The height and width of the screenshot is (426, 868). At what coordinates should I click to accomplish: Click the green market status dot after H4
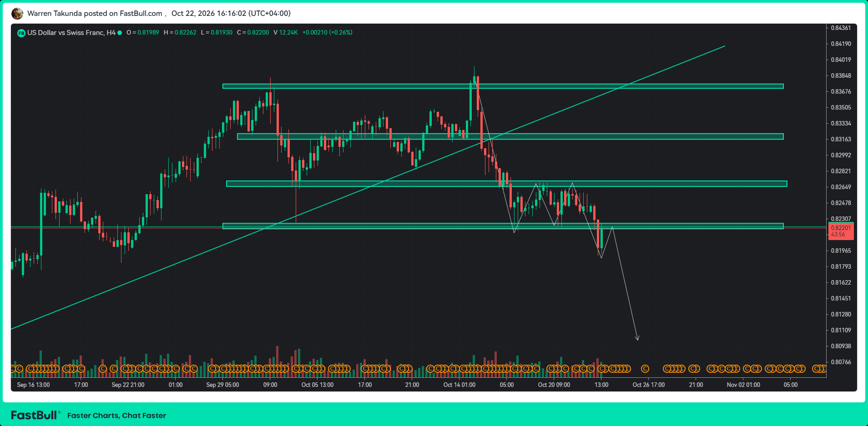coord(120,33)
